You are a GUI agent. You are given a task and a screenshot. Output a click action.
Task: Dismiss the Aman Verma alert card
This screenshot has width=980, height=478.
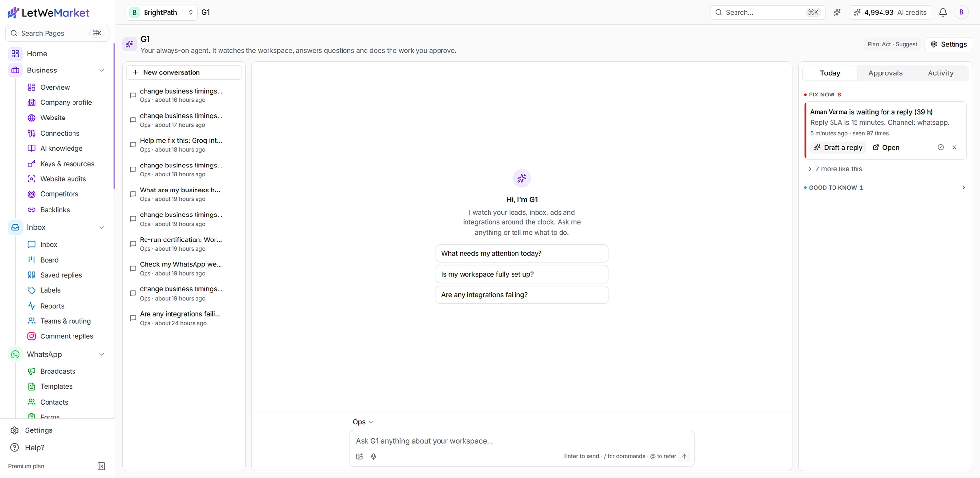(954, 147)
